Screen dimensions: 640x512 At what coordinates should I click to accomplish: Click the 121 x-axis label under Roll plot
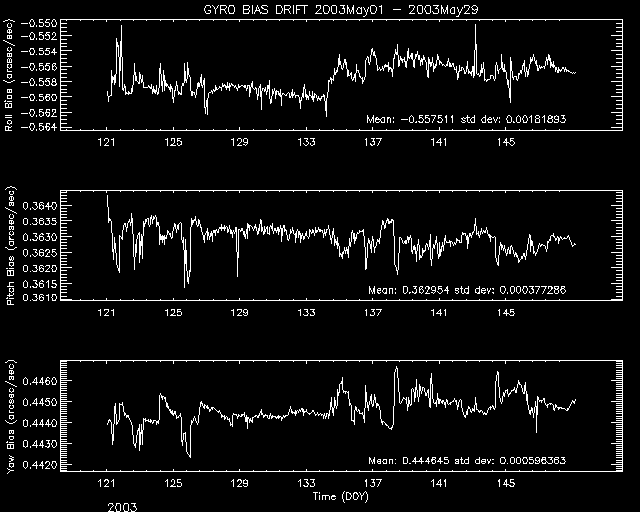[107, 142]
